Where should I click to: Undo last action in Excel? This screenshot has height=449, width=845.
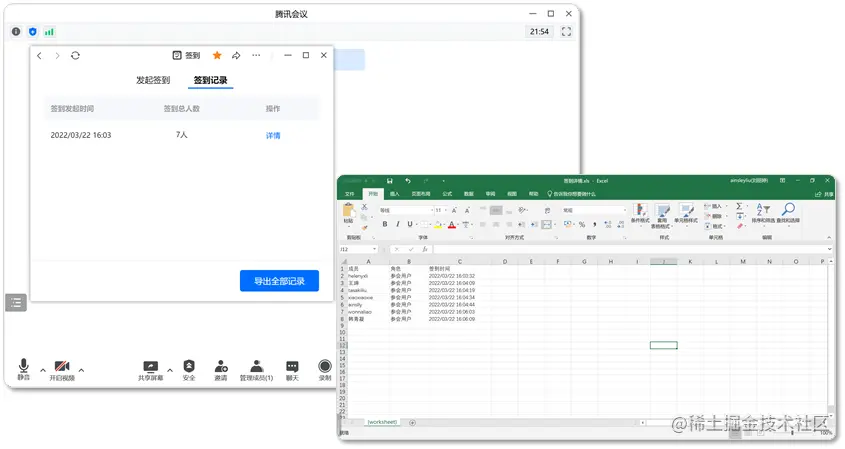(408, 181)
